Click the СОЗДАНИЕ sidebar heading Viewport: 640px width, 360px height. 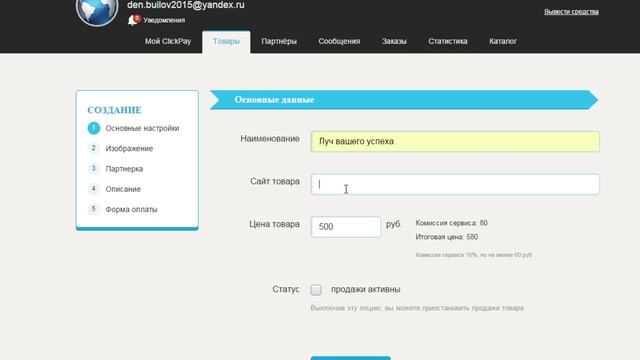tap(115, 110)
